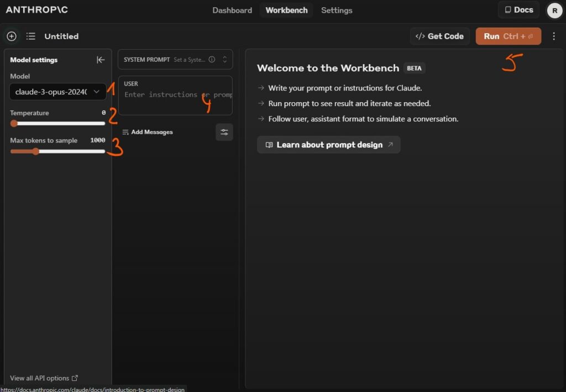566x392 pixels.
Task: Open the message settings sliders icon
Action: (x=224, y=132)
